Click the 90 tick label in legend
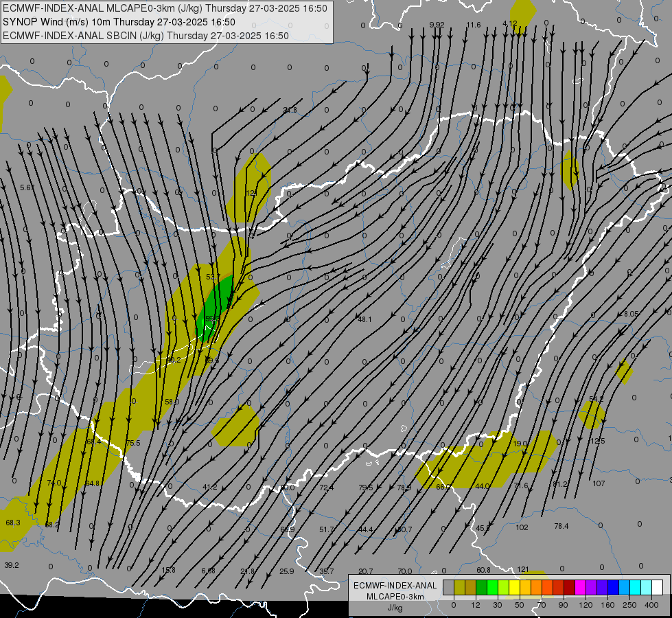The image size is (672, 618). (x=563, y=605)
